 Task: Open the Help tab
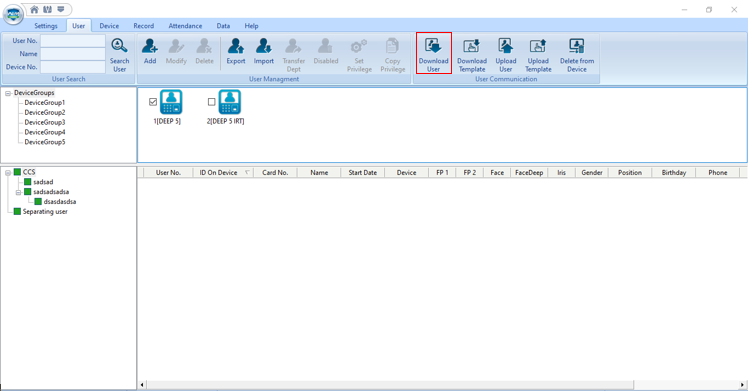(x=251, y=26)
